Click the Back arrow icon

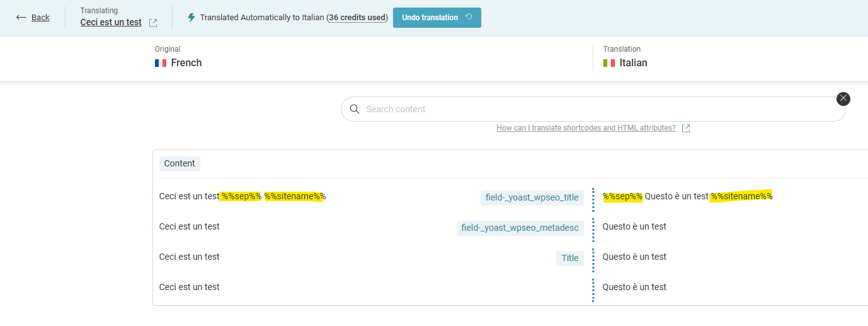21,18
